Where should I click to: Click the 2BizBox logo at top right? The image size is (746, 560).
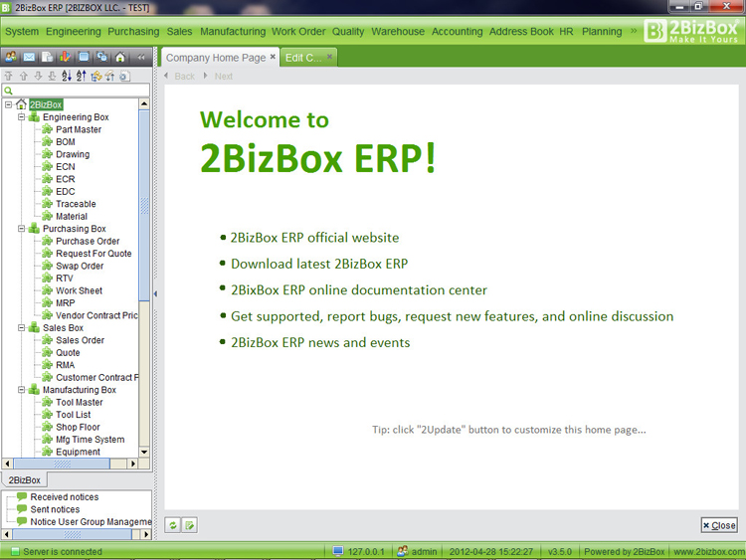click(x=692, y=31)
